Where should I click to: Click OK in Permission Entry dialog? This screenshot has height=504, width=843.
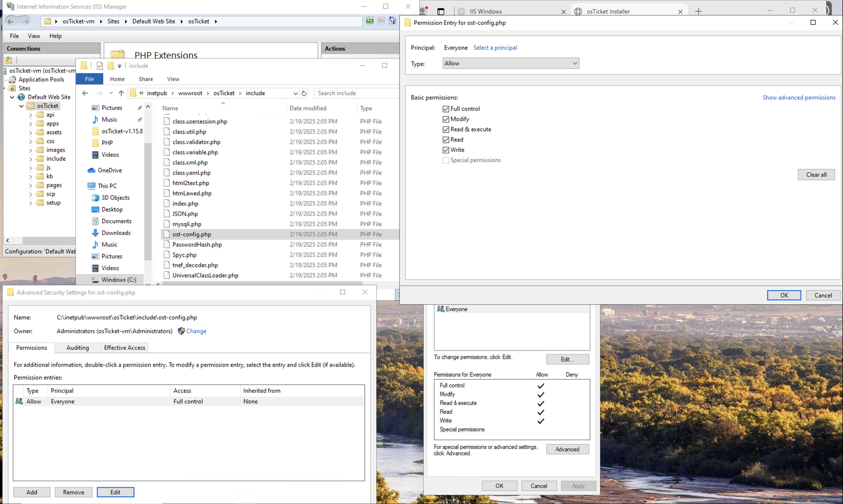pos(784,295)
